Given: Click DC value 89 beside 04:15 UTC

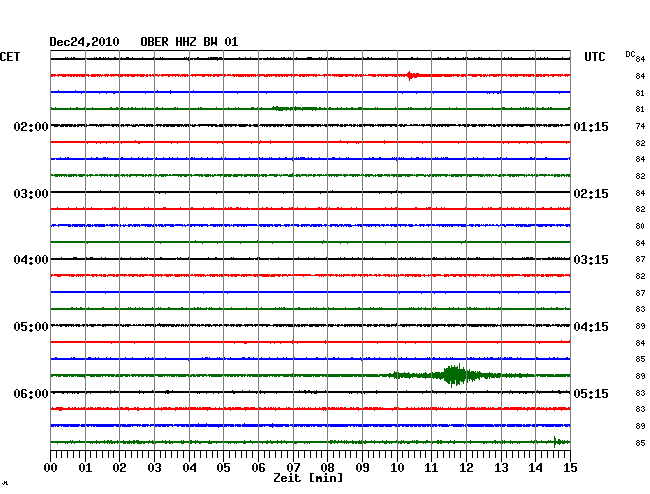Looking at the screenshot, I should tap(640, 326).
